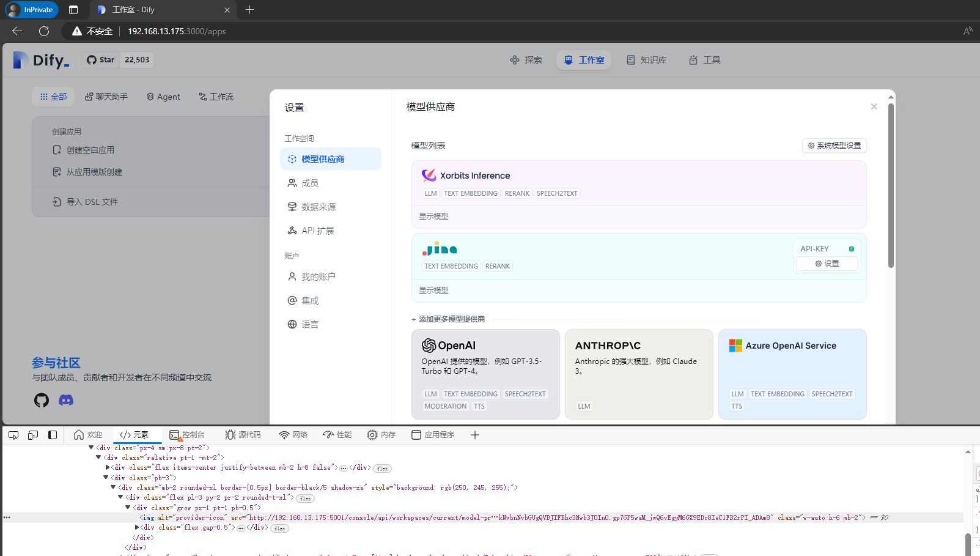Choose 从应用模版创建
The height and width of the screenshot is (556, 980).
click(x=87, y=172)
